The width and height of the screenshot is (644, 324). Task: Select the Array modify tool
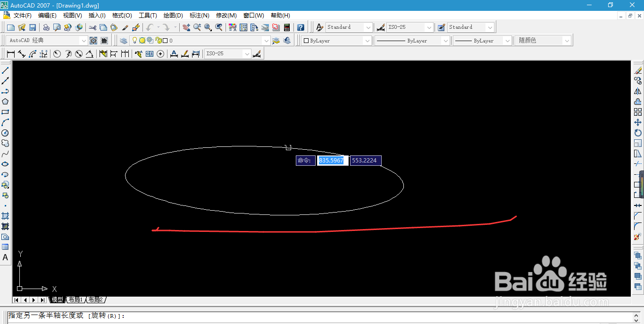click(x=638, y=112)
